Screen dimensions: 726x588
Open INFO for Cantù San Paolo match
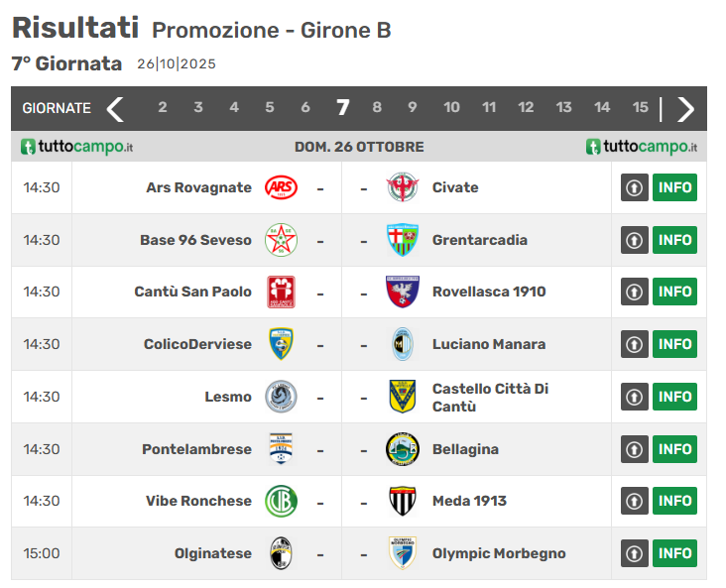point(674,292)
